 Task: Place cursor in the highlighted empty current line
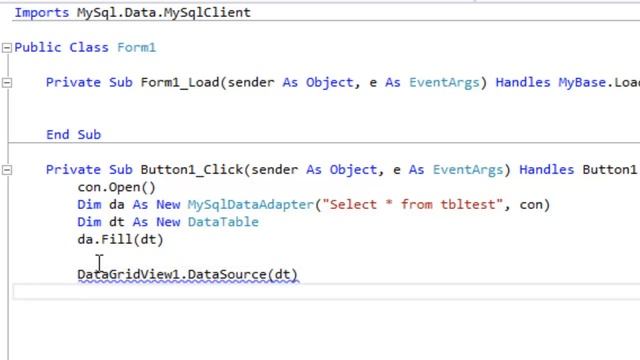[327, 292]
